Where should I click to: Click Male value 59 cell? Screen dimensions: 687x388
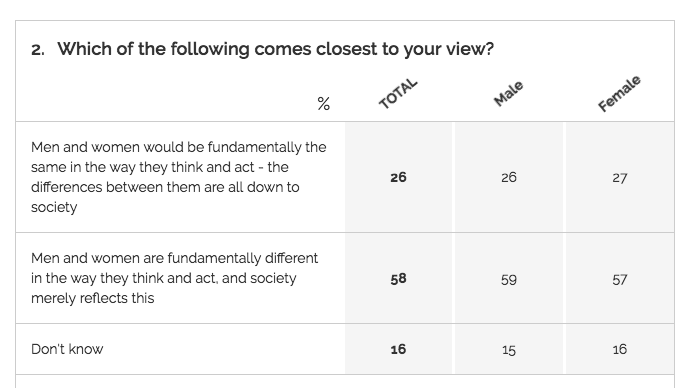[x=509, y=279]
